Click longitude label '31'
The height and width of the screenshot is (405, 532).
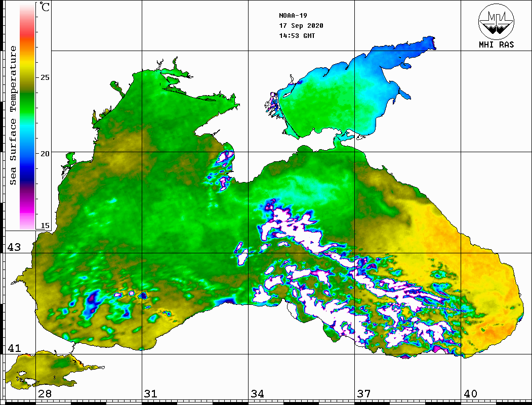pyautogui.click(x=151, y=394)
